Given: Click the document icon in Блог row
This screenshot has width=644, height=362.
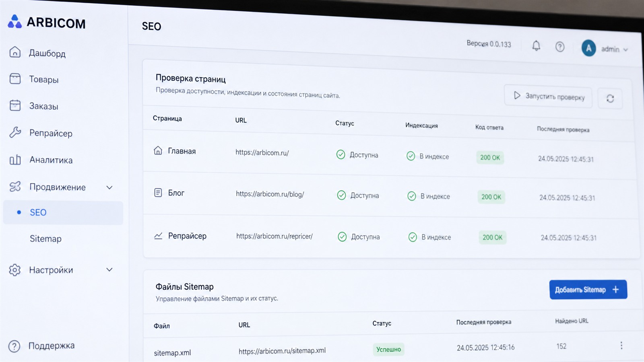Looking at the screenshot, I should point(158,193).
